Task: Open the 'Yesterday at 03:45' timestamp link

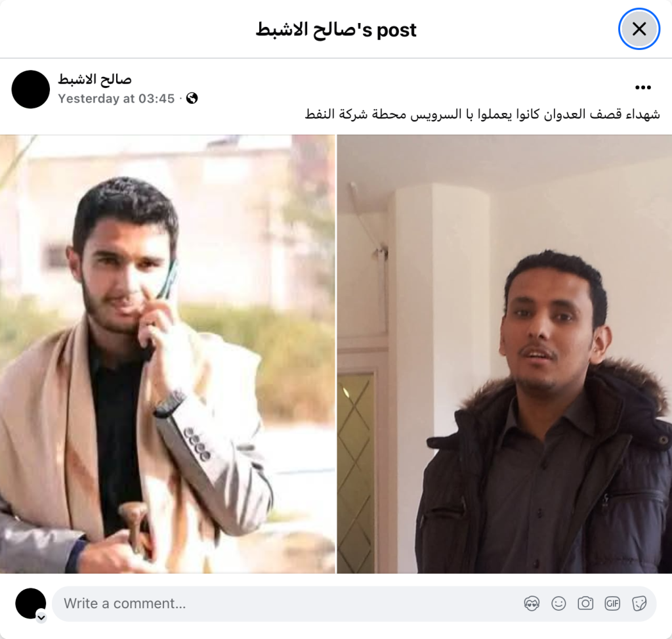Action: [117, 99]
